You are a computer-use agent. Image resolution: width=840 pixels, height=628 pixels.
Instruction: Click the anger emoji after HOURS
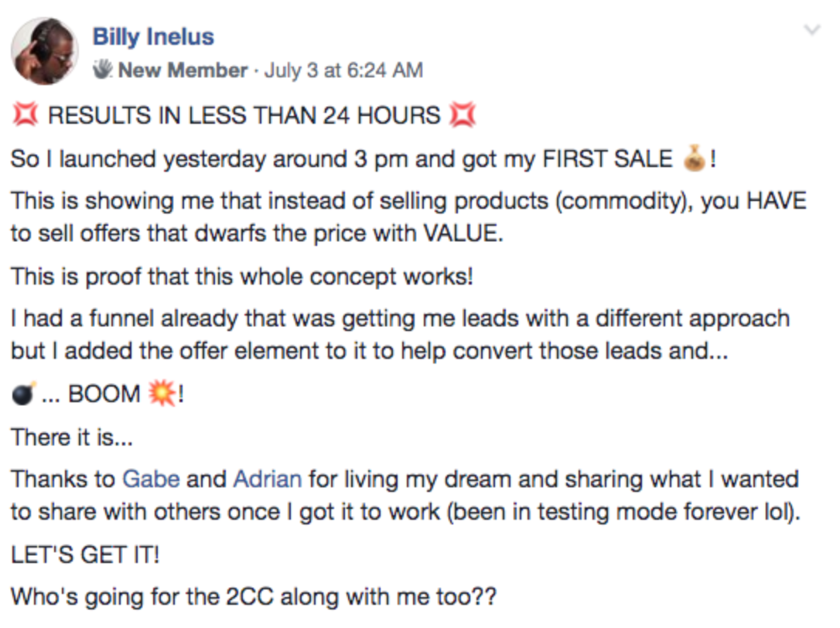(x=463, y=114)
